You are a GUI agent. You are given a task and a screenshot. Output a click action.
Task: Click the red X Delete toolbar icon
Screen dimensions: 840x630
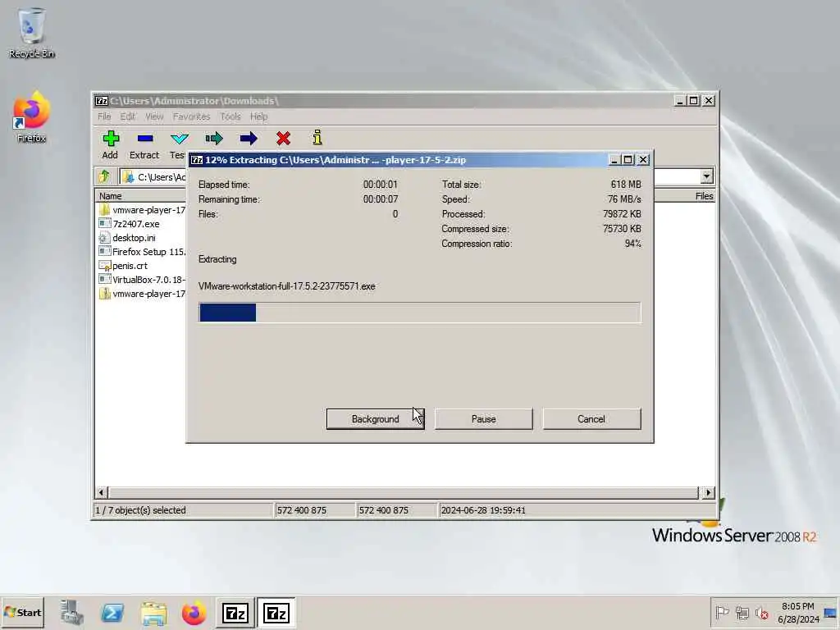pos(283,139)
